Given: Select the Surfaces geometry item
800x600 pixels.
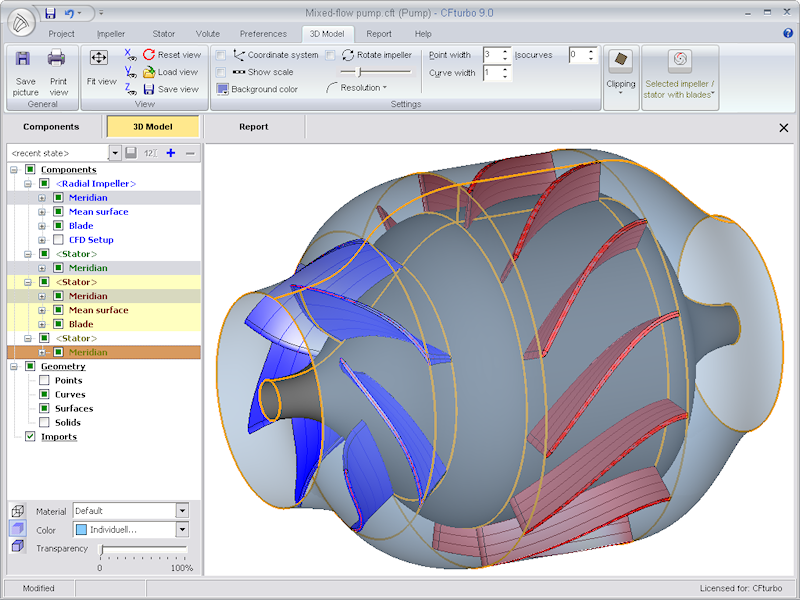Looking at the screenshot, I should (74, 408).
